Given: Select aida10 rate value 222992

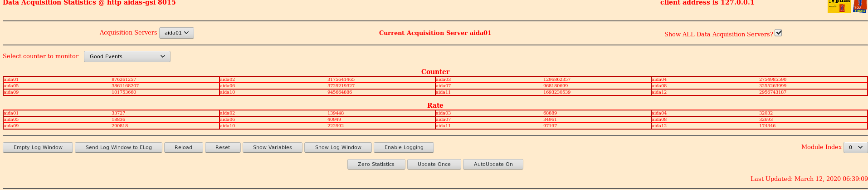Looking at the screenshot, I should 336,126.
